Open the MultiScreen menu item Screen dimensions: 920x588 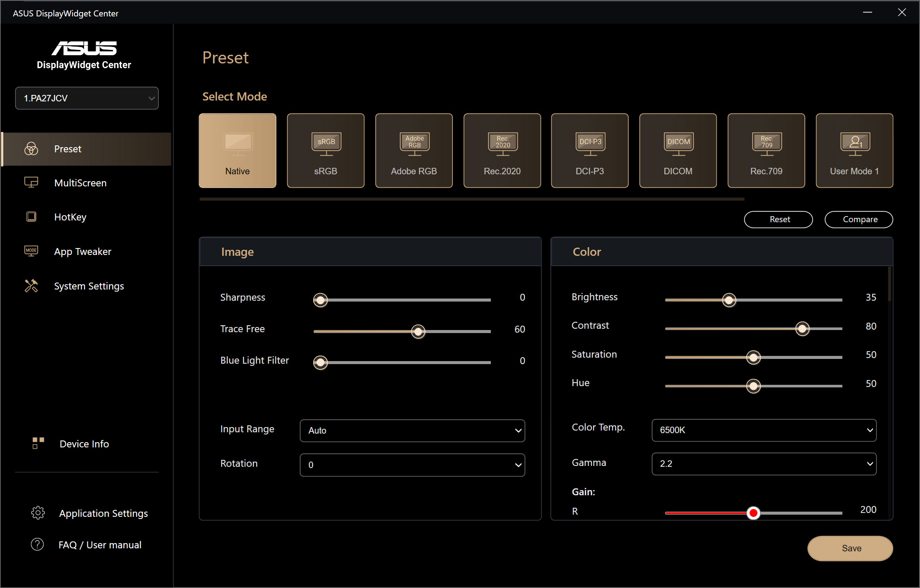tap(80, 183)
